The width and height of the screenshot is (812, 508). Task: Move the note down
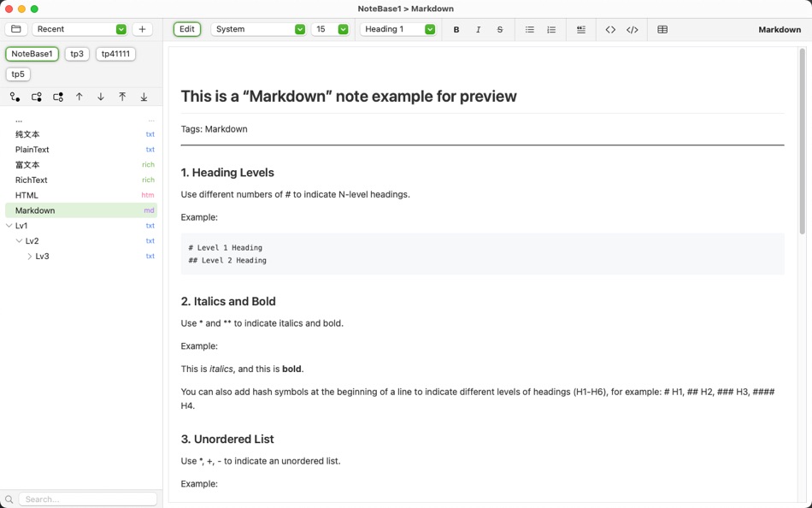pos(101,97)
